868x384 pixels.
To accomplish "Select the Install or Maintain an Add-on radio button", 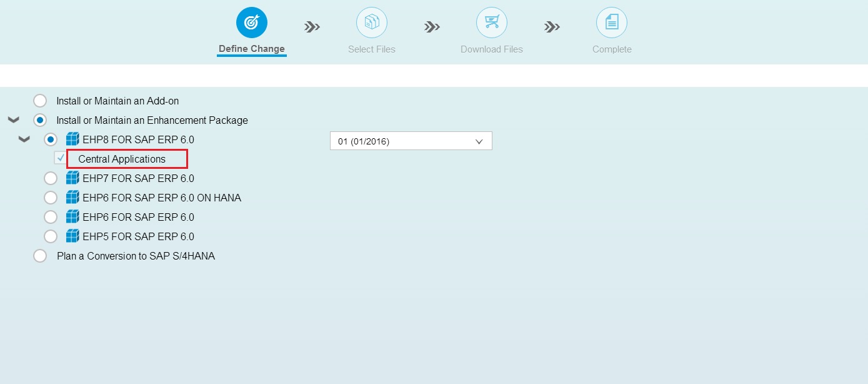I will 40,101.
